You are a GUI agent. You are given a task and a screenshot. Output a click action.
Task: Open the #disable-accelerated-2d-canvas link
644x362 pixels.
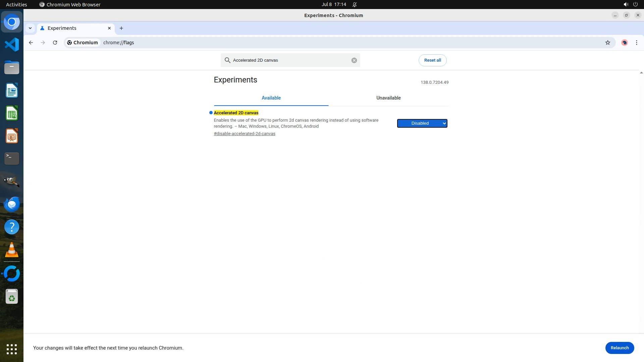(x=244, y=134)
